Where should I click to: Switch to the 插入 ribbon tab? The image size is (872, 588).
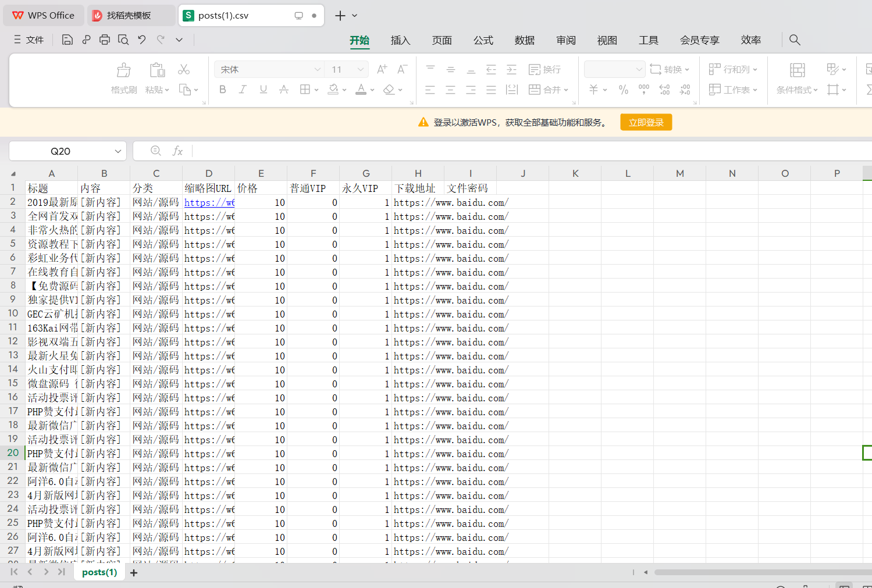tap(400, 40)
